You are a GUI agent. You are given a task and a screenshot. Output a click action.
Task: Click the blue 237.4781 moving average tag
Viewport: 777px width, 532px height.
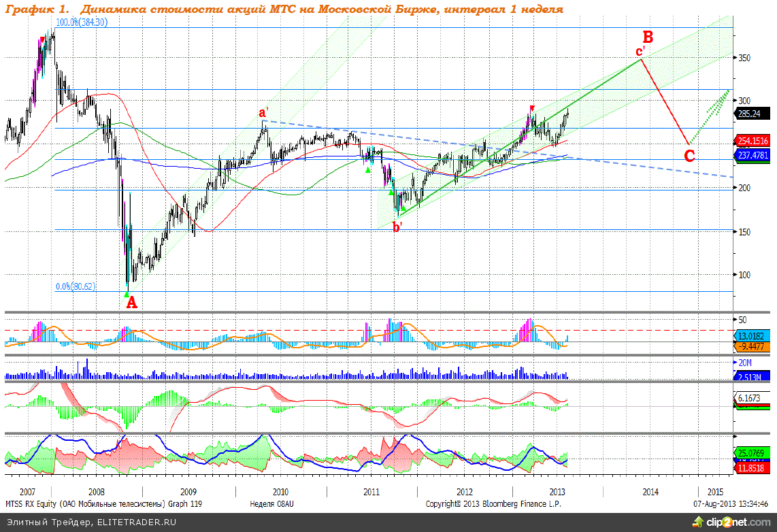coord(754,155)
